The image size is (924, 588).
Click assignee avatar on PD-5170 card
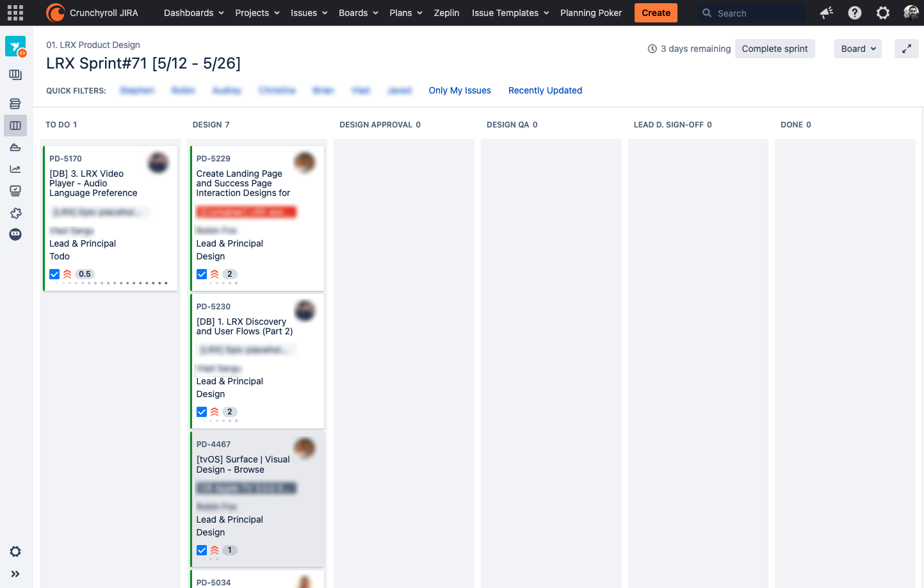[158, 163]
